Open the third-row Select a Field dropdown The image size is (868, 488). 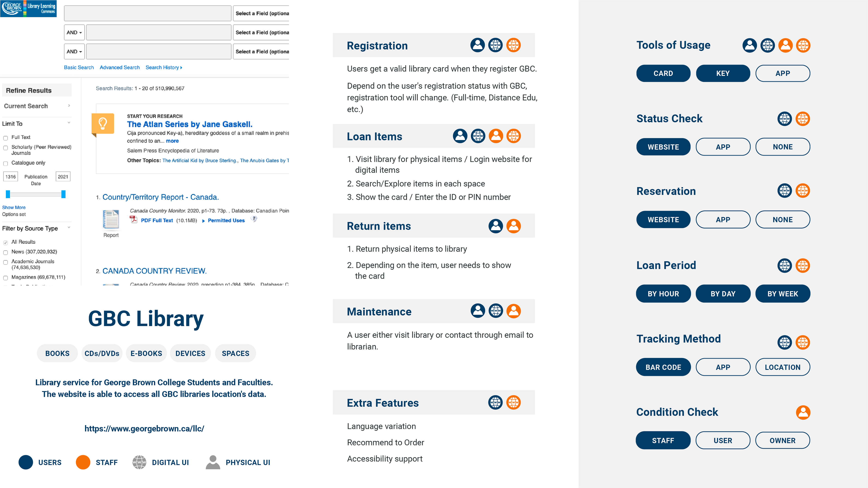pos(261,52)
